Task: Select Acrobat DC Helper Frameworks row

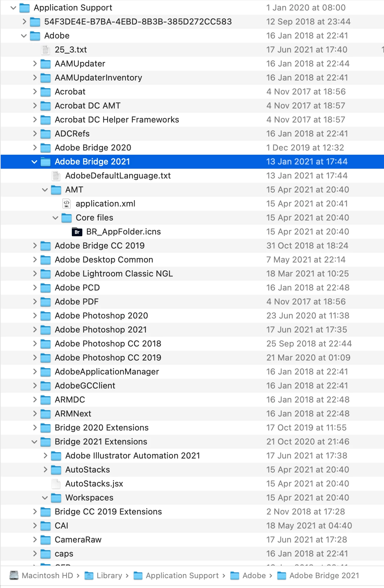Action: coord(192,120)
